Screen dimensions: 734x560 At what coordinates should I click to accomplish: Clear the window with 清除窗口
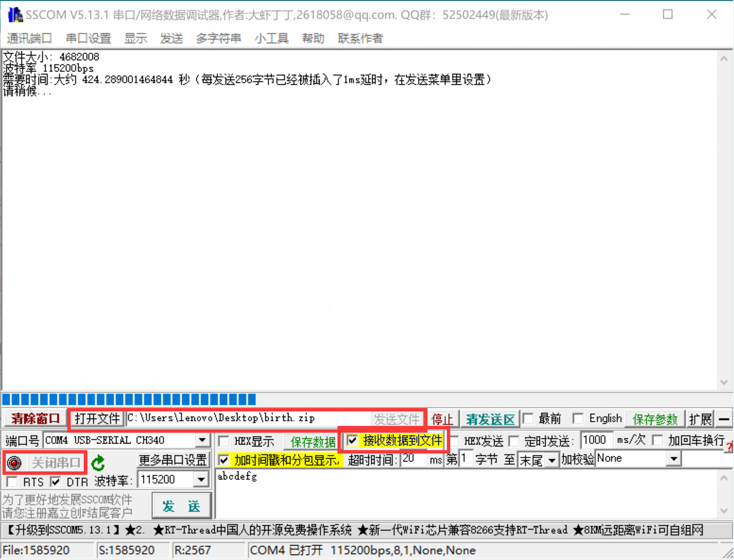(34, 418)
